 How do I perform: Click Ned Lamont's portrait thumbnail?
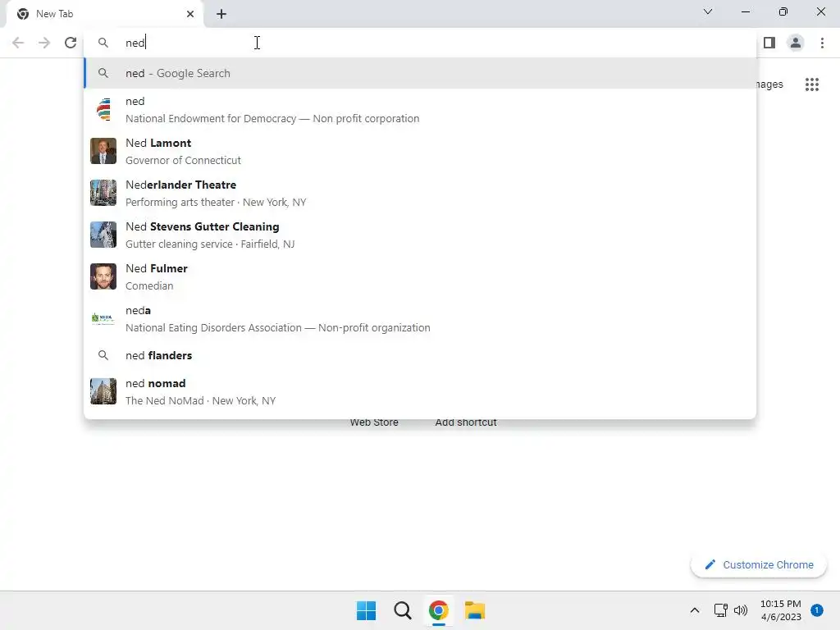tap(103, 151)
